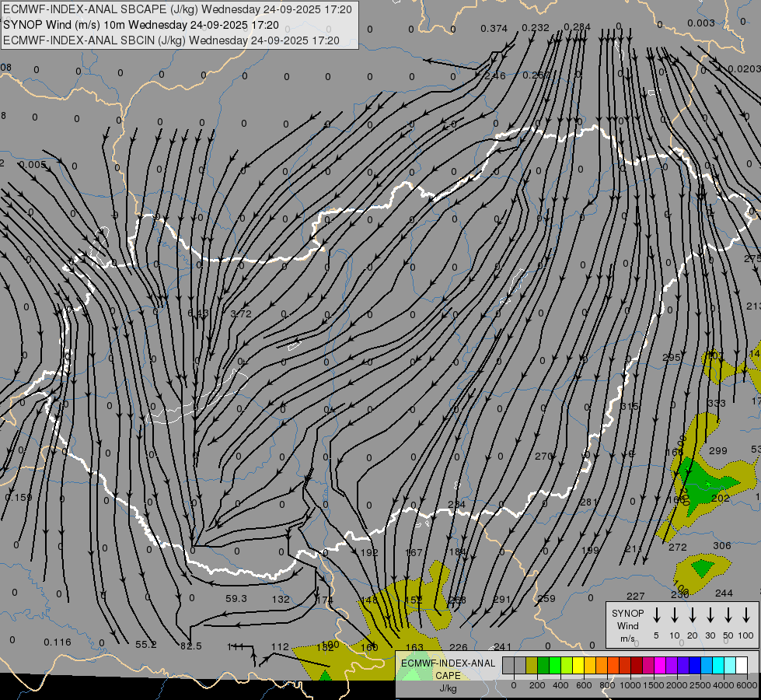
Task: Click the 0.116 value on the map
Action: 58,642
